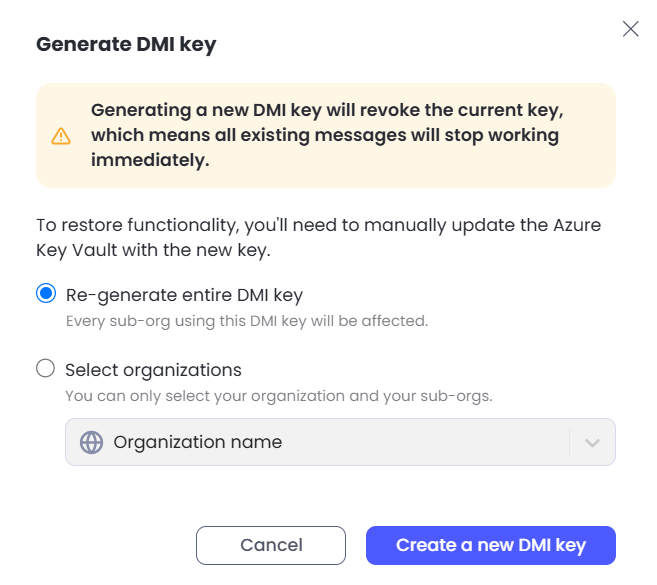Click the orange warning triangle icon
Screen dimensions: 657x585
pos(61,136)
